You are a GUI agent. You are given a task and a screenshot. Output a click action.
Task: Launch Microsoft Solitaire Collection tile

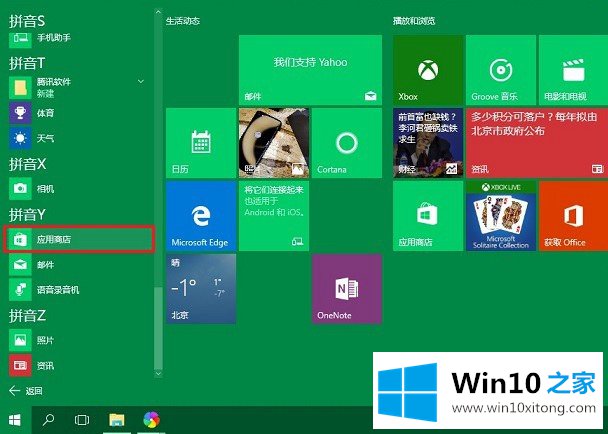(x=501, y=216)
